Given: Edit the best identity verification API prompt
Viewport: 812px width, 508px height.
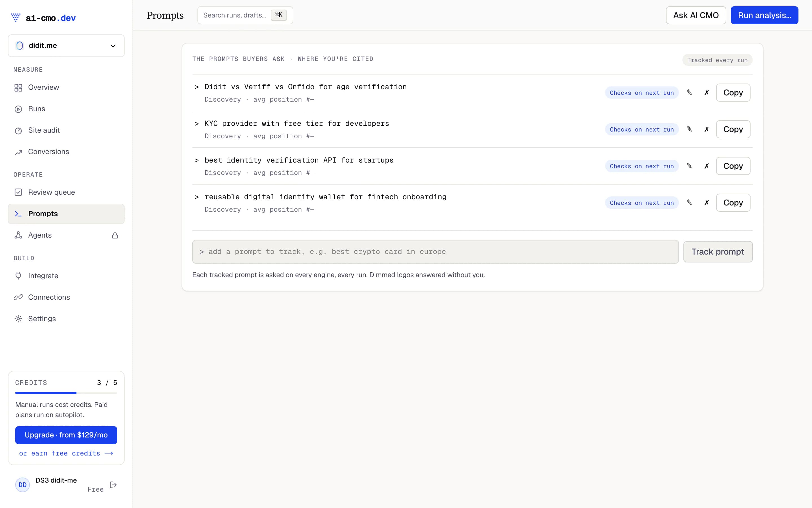Looking at the screenshot, I should [689, 166].
